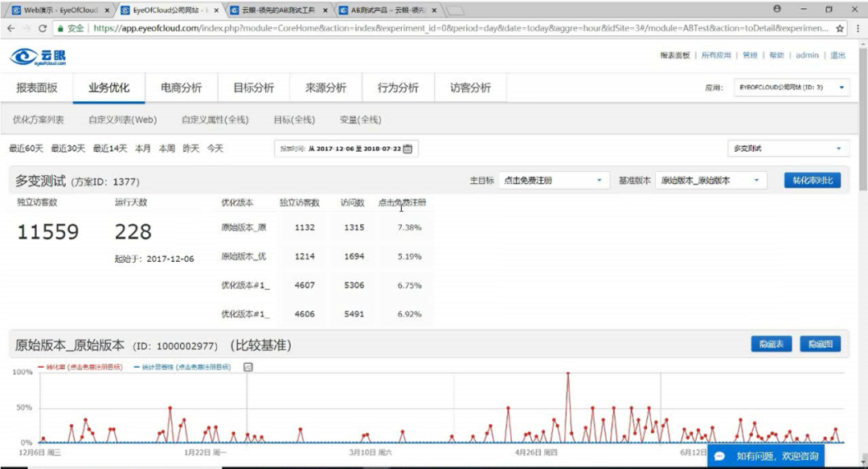Click the admin account link
Image resolution: width=868 pixels, height=469 pixels.
807,55
